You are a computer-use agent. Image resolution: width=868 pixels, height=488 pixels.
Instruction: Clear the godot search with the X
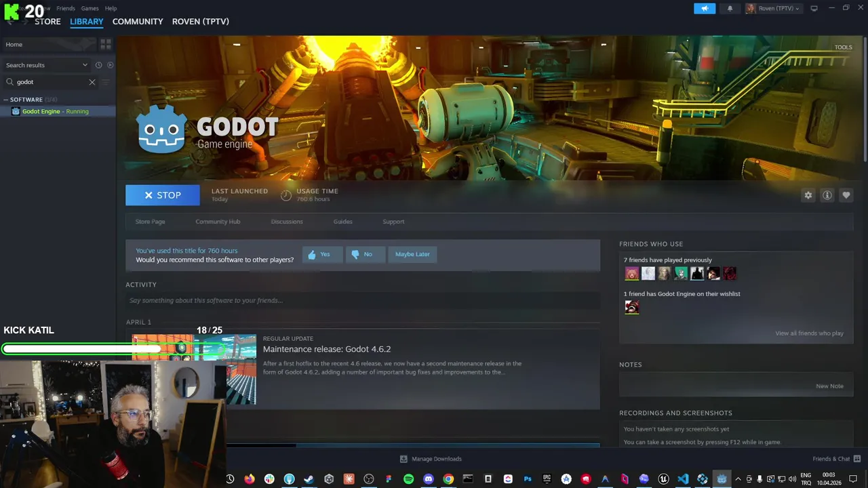click(x=92, y=82)
